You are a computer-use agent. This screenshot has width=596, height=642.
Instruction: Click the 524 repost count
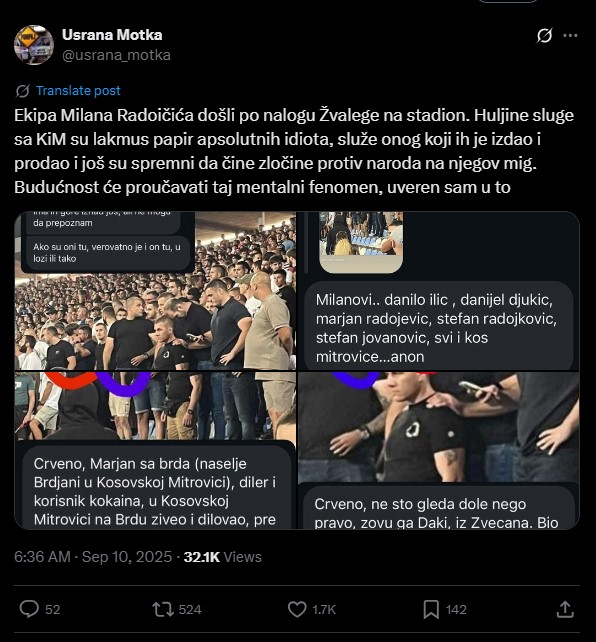click(190, 610)
